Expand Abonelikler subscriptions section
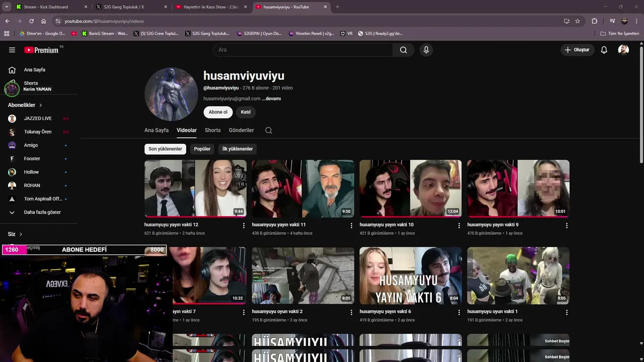This screenshot has width=644, height=362. [25, 105]
